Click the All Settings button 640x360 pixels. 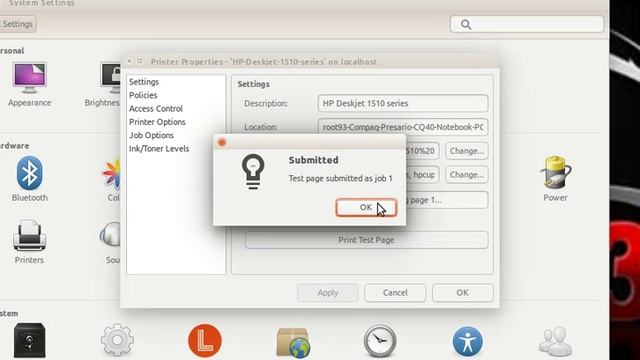point(16,24)
